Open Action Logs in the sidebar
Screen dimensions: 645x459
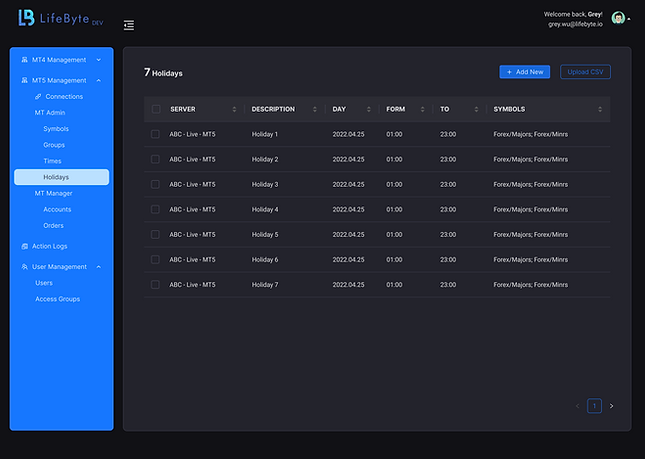coord(50,246)
